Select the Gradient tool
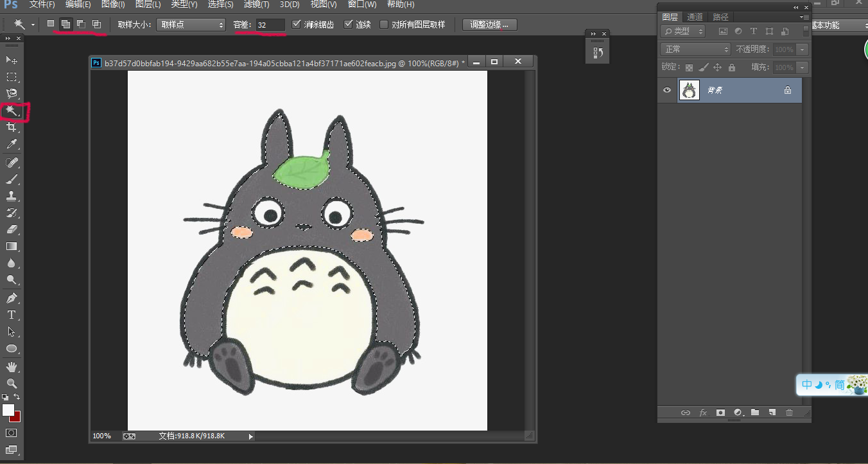 pos(12,246)
